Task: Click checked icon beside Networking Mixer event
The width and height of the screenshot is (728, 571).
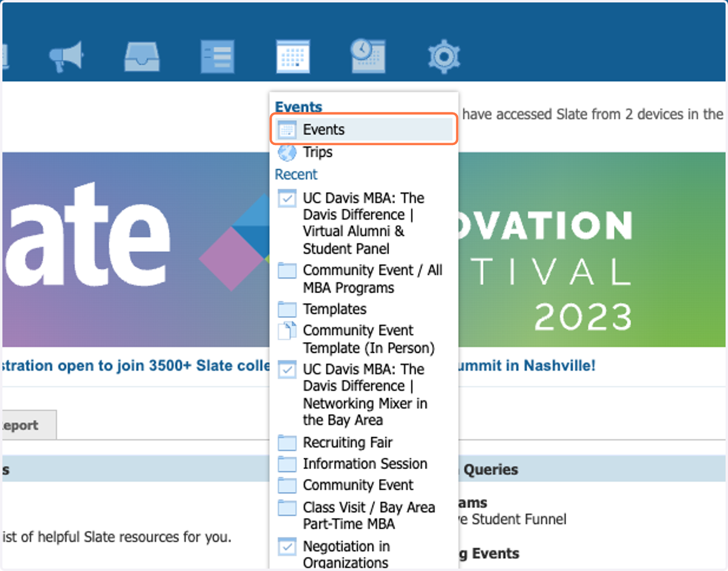Action: click(287, 370)
